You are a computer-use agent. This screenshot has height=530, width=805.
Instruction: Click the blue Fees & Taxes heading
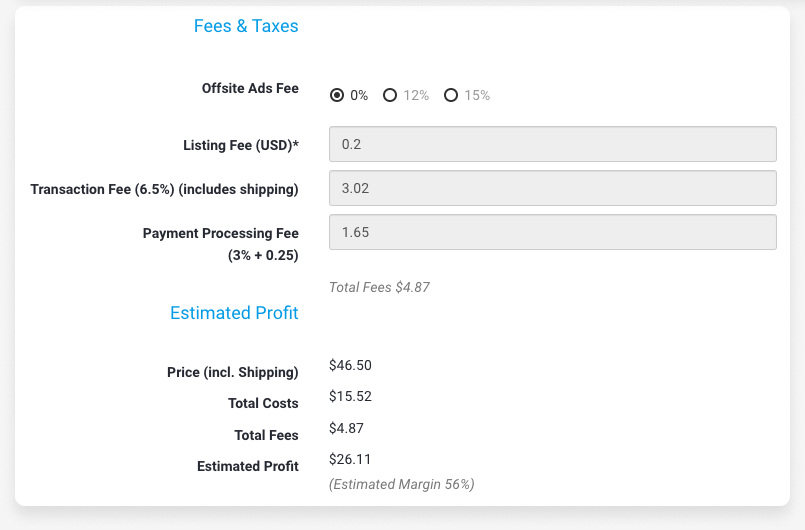tap(246, 26)
